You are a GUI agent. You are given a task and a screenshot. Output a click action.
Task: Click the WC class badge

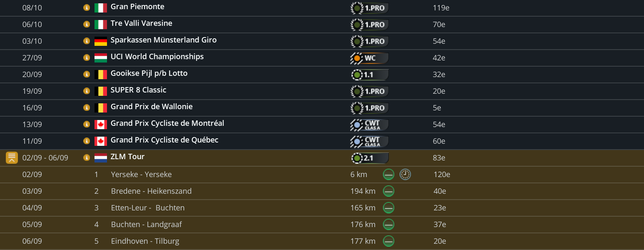369,58
